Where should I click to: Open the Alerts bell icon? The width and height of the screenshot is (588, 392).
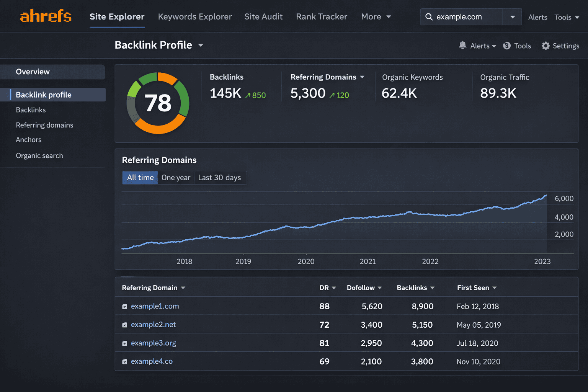(463, 45)
